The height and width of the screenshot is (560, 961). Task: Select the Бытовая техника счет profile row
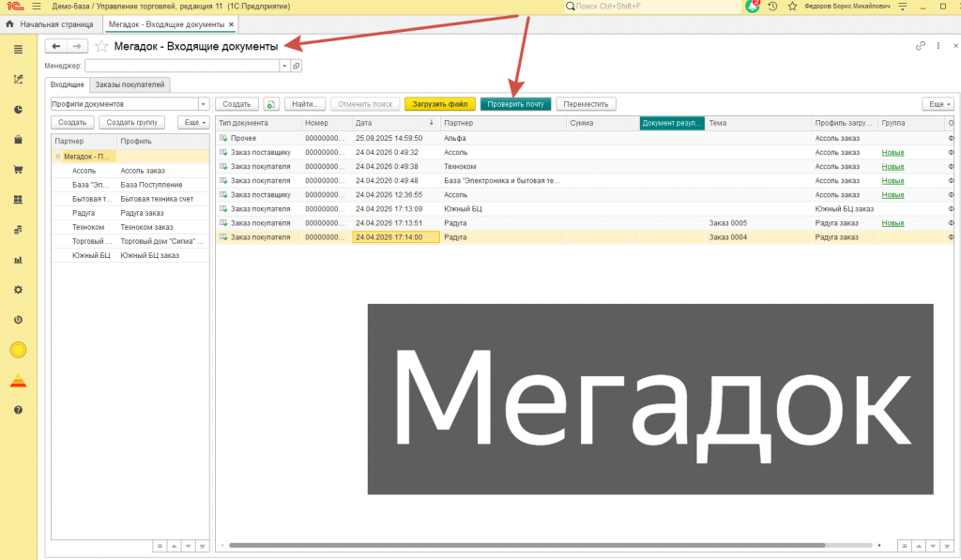pos(130,199)
